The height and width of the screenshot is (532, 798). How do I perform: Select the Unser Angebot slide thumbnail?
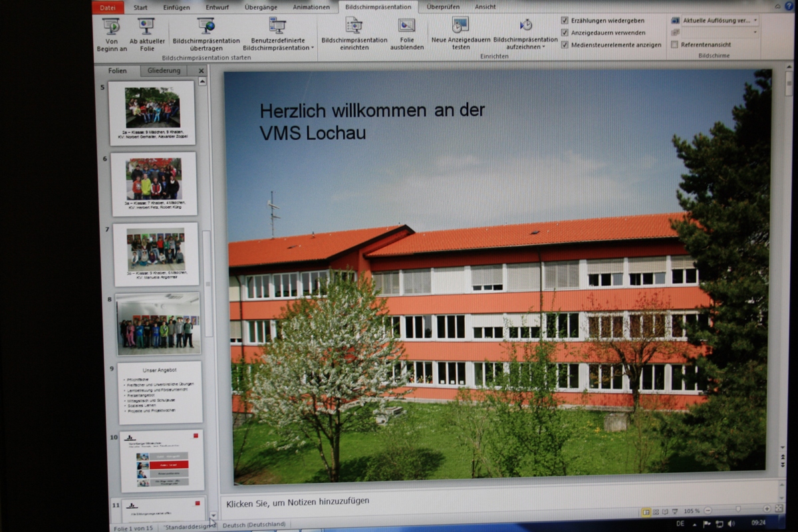160,392
